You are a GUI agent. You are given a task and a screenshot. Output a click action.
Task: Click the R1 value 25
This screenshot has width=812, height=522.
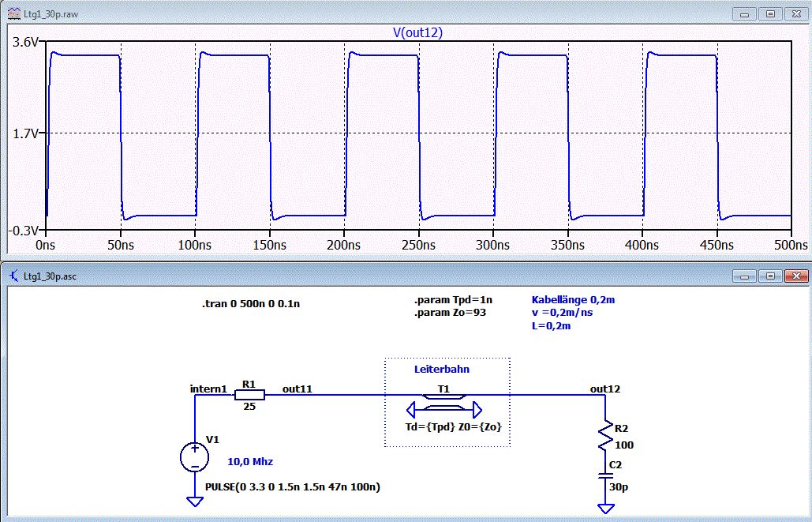coord(249,407)
